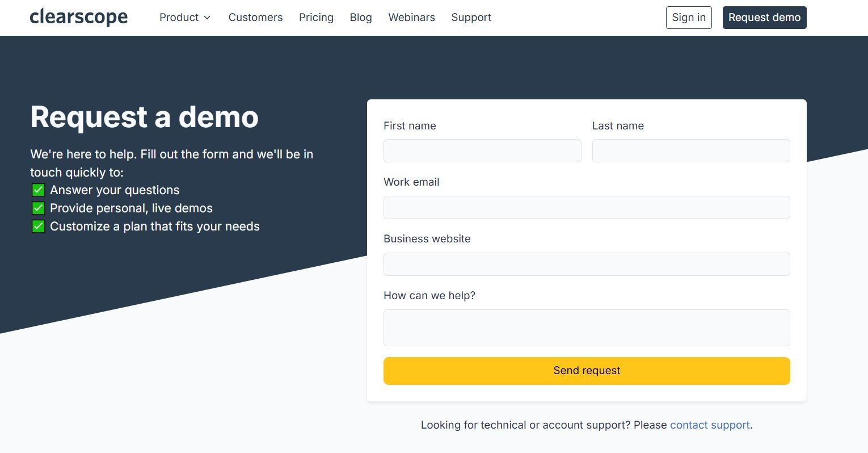868x453 pixels.
Task: Click the checkmark beside Customize a plan
Action: tap(38, 227)
